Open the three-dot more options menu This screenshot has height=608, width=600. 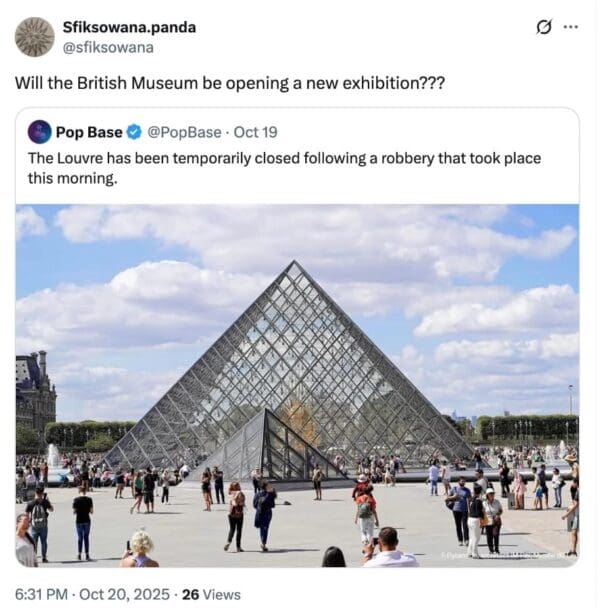click(x=571, y=27)
